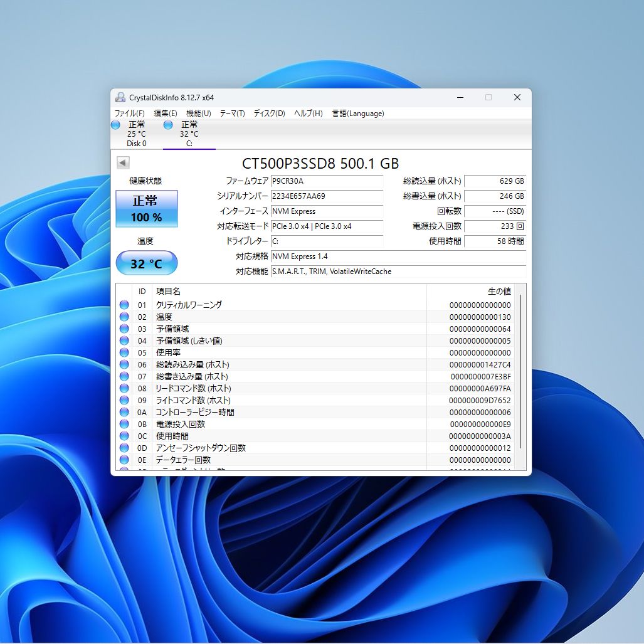Click the status orb for ID 06 総読み込み量
The width and height of the screenshot is (644, 644).
pyautogui.click(x=124, y=364)
